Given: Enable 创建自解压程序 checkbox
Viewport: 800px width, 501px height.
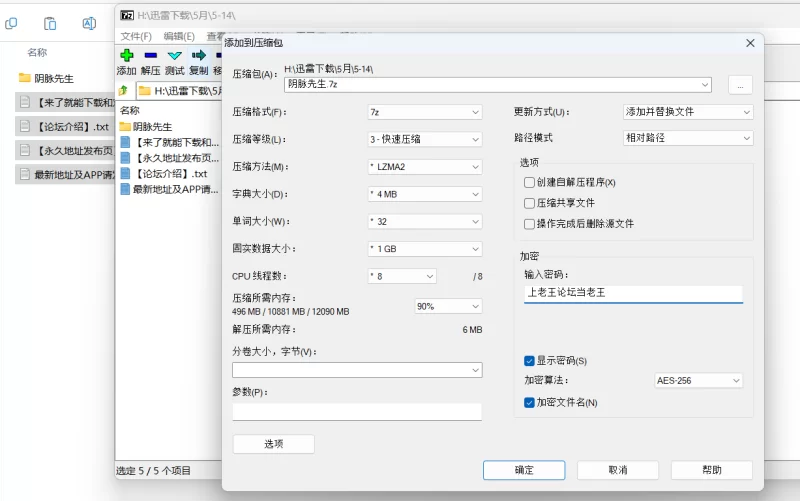Looking at the screenshot, I should tap(529, 183).
